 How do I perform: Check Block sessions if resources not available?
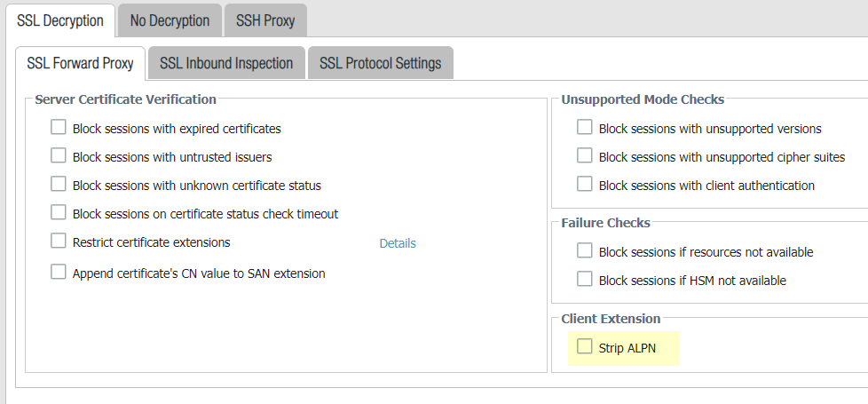click(585, 251)
